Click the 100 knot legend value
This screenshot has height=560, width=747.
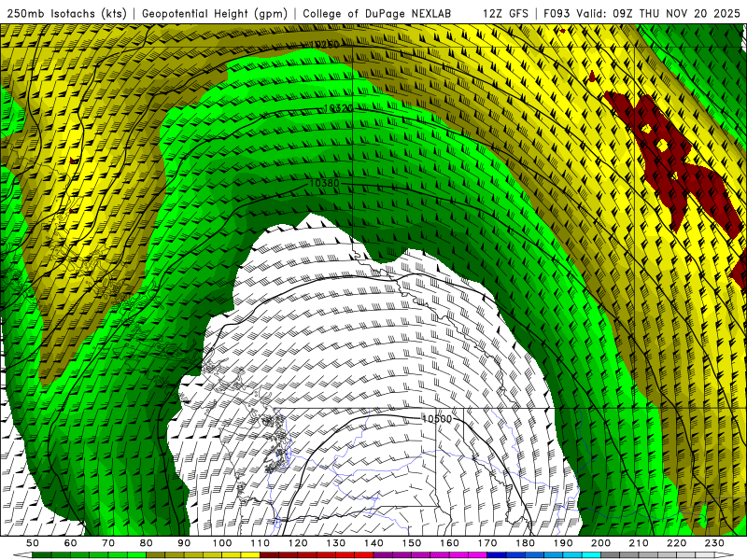coord(222,543)
